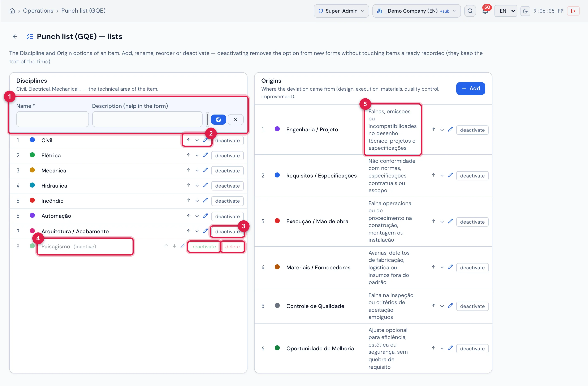Viewport: 588px width, 386px height.
Task: Click the logout icon in the header
Action: coord(573,11)
